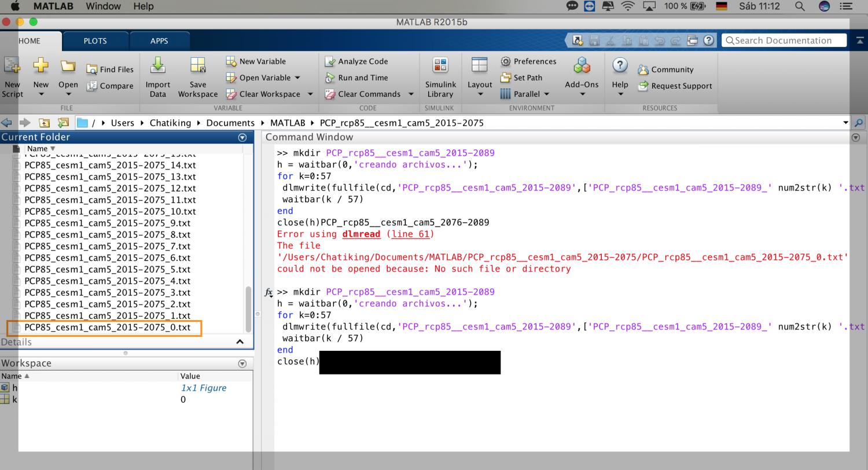Viewport: 868px width, 470px height.
Task: Click the Save Workspace icon
Action: coord(198,65)
